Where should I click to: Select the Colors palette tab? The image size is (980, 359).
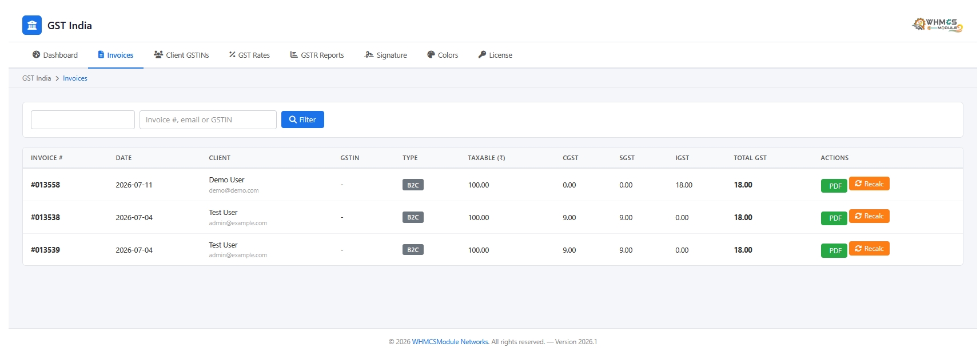[x=443, y=55]
